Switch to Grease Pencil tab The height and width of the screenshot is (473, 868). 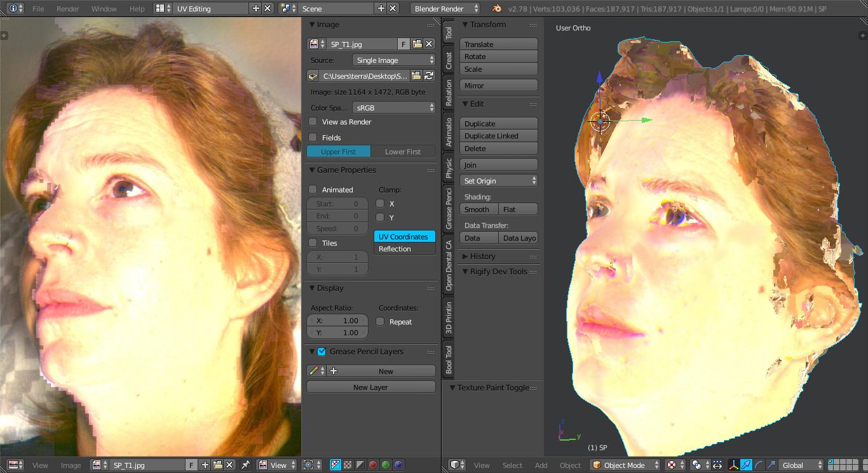(449, 209)
